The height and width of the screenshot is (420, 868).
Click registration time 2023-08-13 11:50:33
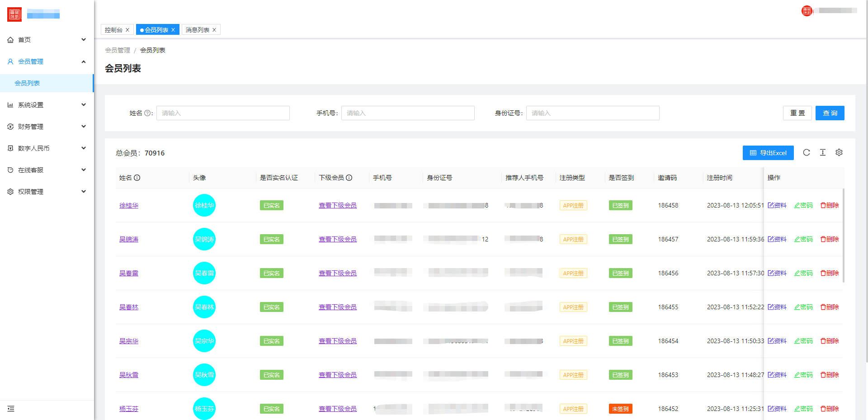pyautogui.click(x=736, y=341)
